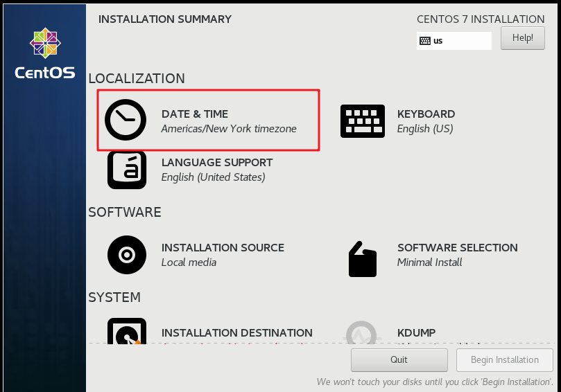Select the KDUMP heading
Screen dimensions: 561x392
(x=417, y=332)
